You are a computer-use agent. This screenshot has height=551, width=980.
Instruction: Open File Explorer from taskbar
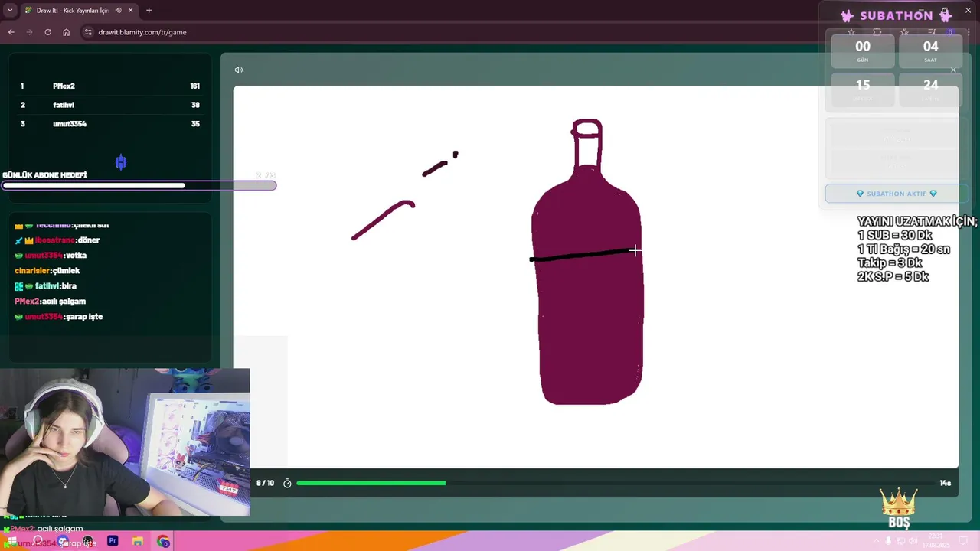[x=138, y=541]
